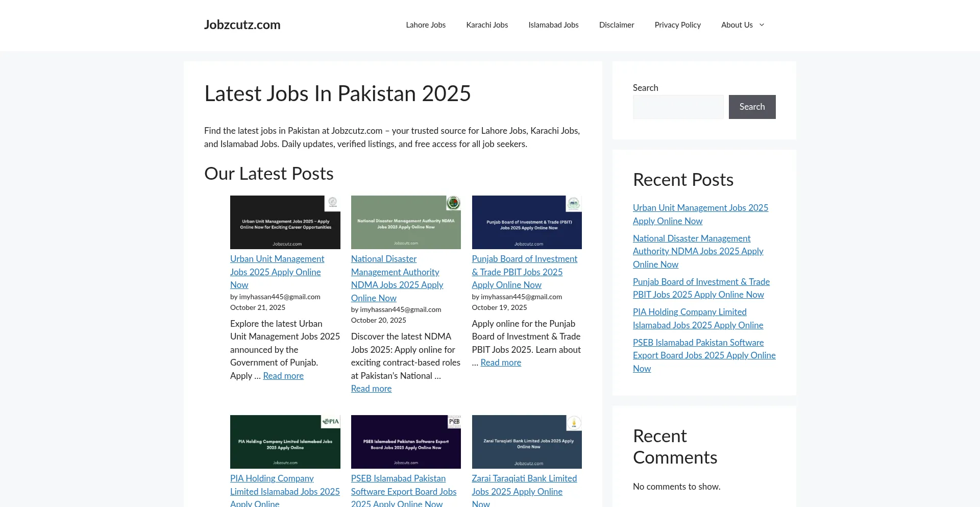Open Punjab Board of Investment post title
This screenshot has width=980, height=507.
(x=525, y=272)
